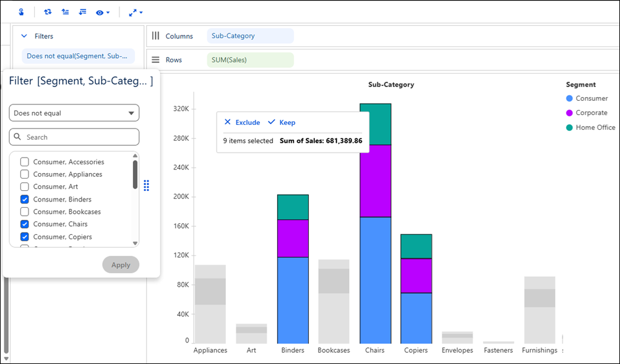Click the Exclude X icon
620x364 pixels.
pos(227,122)
